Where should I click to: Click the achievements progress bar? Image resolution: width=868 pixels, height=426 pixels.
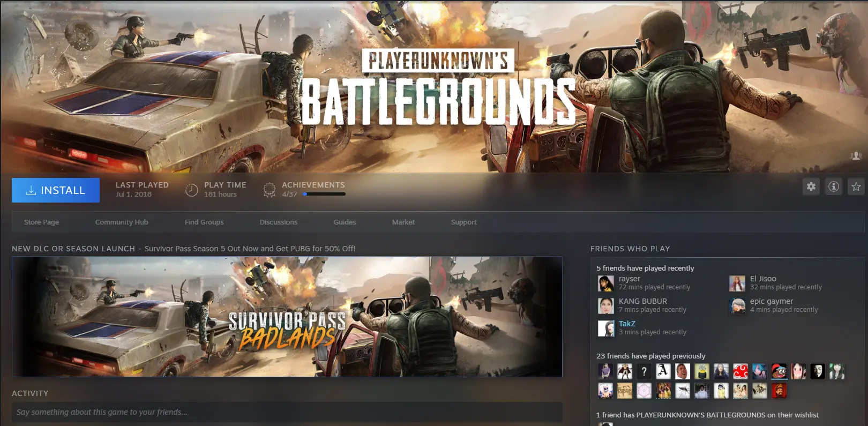(324, 194)
